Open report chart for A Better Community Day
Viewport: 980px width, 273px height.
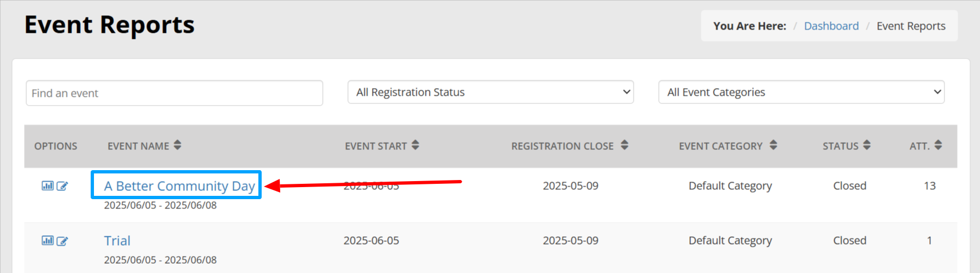pyautogui.click(x=48, y=186)
